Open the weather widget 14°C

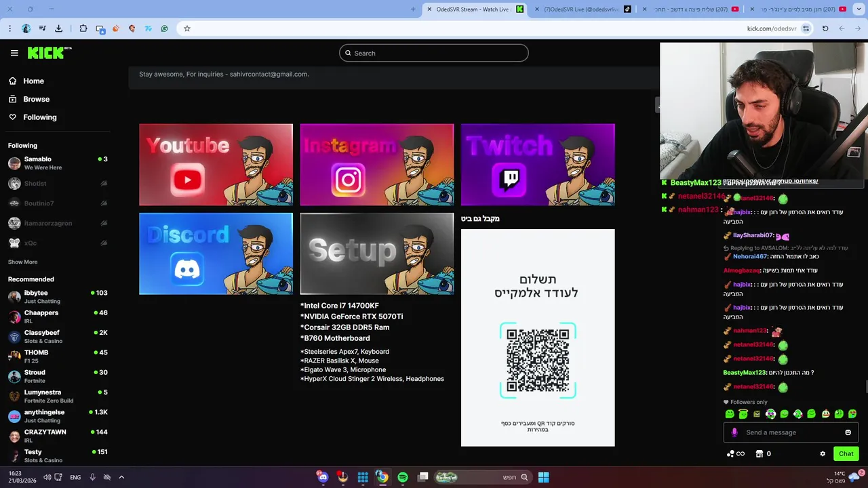tap(846, 476)
